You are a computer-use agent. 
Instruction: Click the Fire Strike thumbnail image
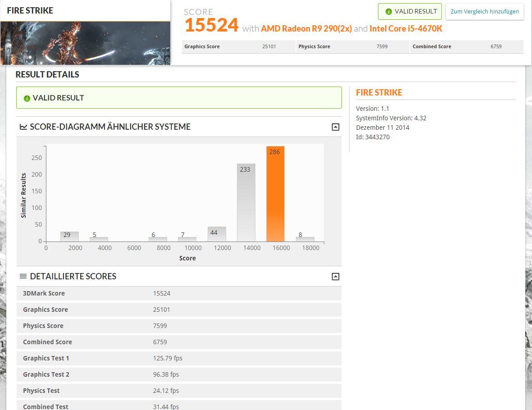coord(85,43)
